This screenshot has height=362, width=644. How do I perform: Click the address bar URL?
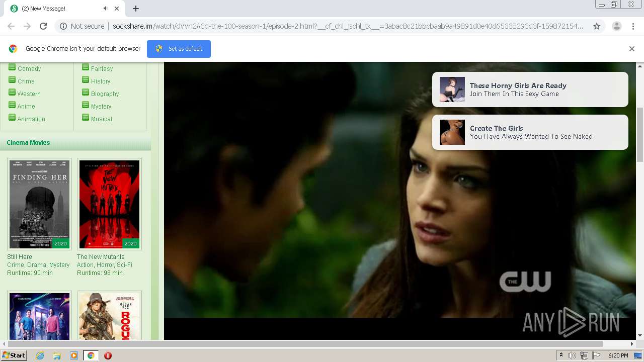click(x=347, y=26)
